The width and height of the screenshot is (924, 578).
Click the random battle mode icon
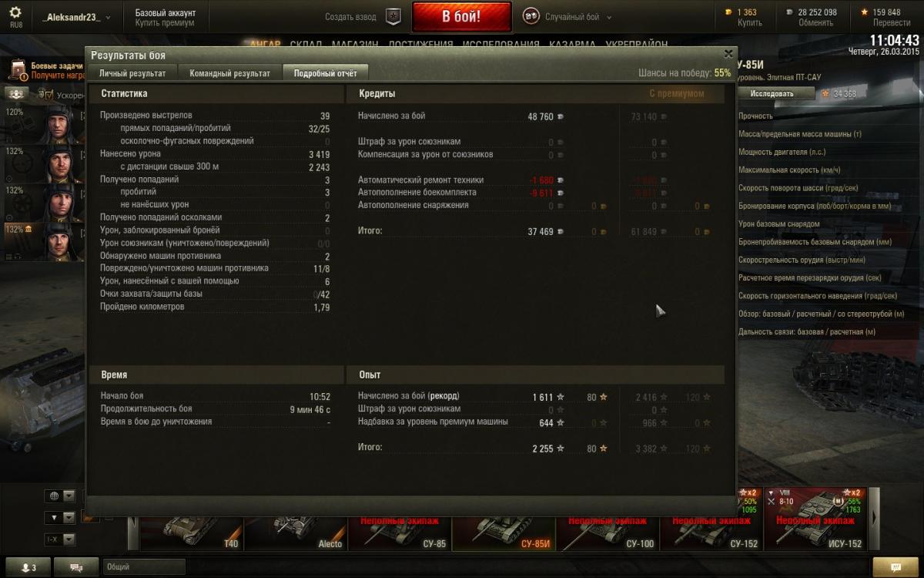click(531, 16)
